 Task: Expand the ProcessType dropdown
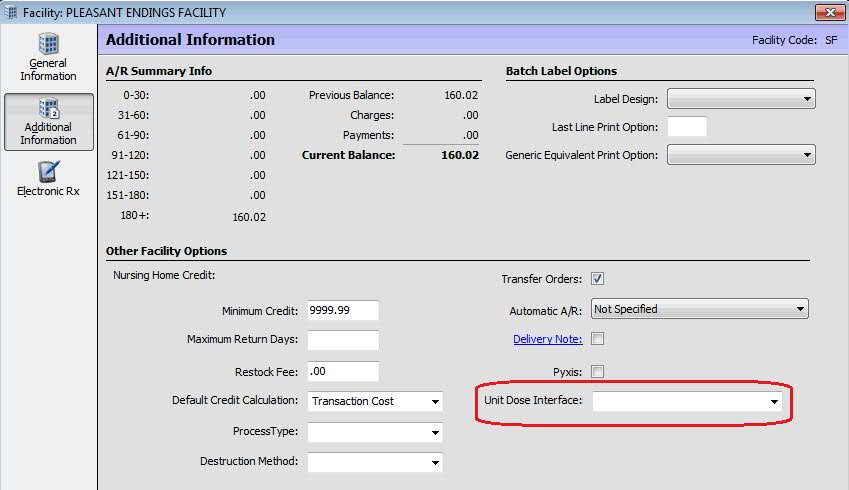click(x=375, y=432)
